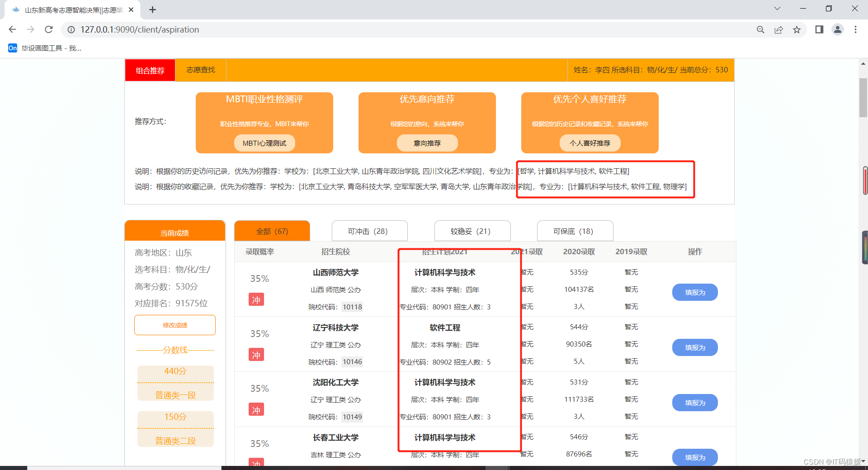Start the MBTI心理测试 button

tap(264, 143)
